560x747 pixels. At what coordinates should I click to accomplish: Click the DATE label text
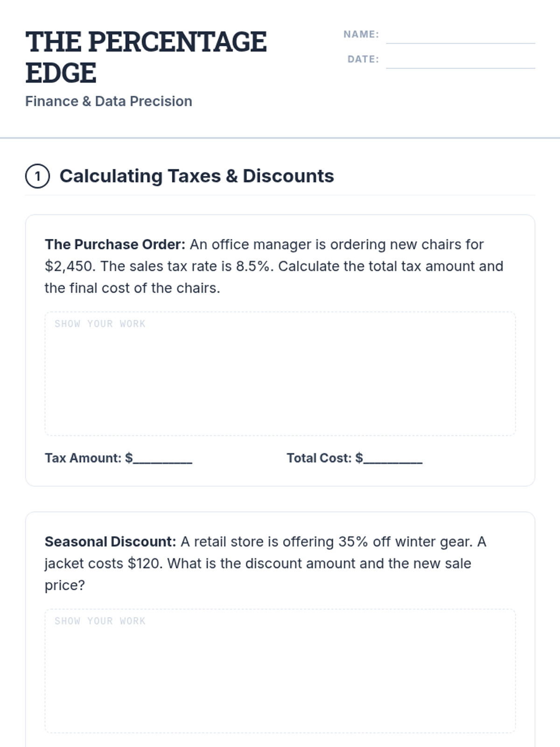(363, 59)
